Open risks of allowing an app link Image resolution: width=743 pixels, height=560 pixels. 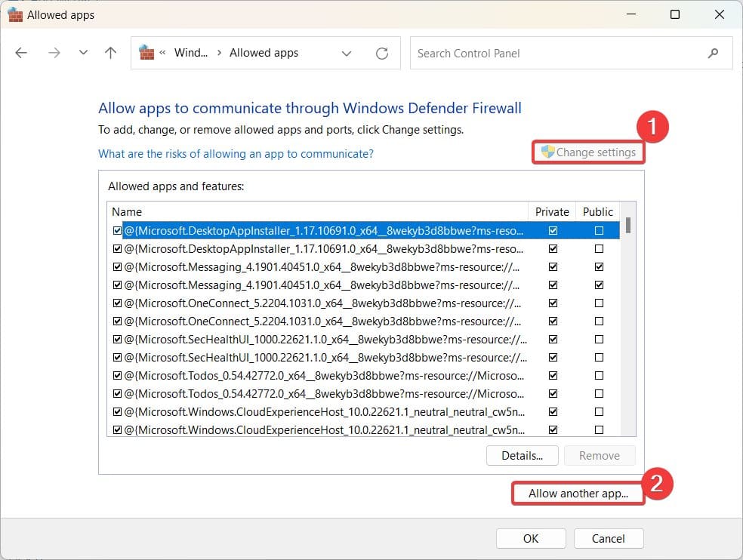[x=236, y=153]
